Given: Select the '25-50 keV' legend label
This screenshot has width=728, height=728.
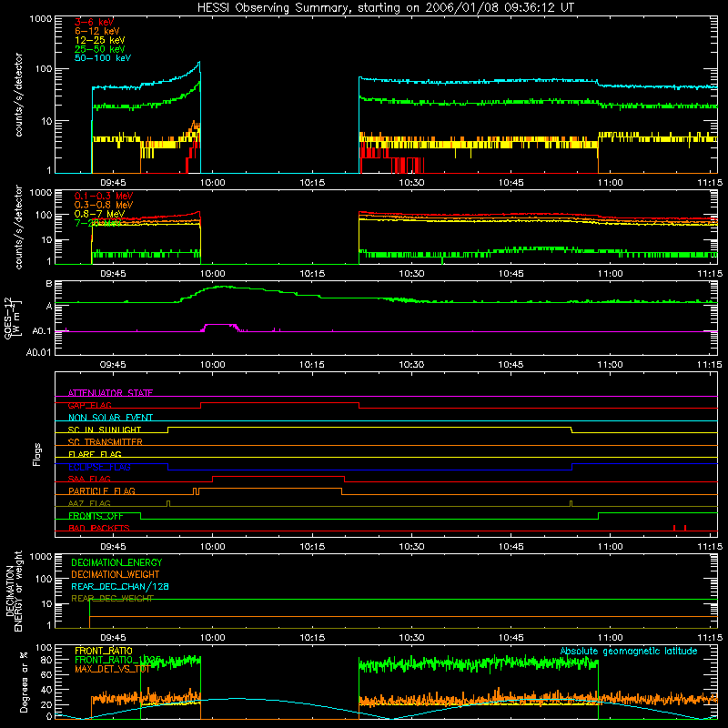Looking at the screenshot, I should coord(100,49).
